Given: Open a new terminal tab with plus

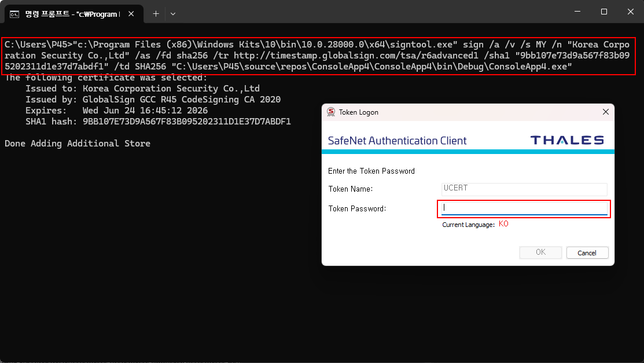Looking at the screenshot, I should coord(156,13).
